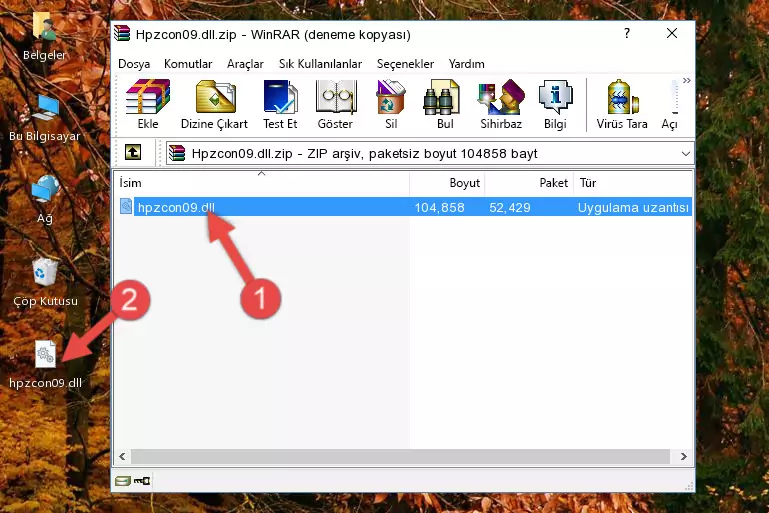The height and width of the screenshot is (513, 769).
Task: Click the horizontal scrollbar thumb
Action: pos(400,457)
